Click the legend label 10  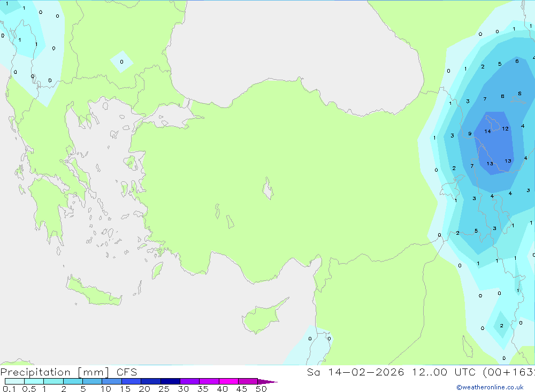[x=106, y=389]
